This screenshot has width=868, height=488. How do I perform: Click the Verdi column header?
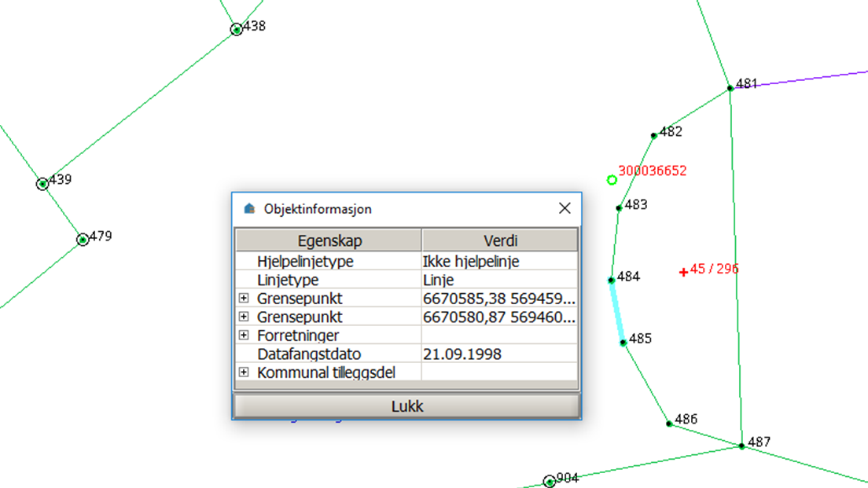499,240
